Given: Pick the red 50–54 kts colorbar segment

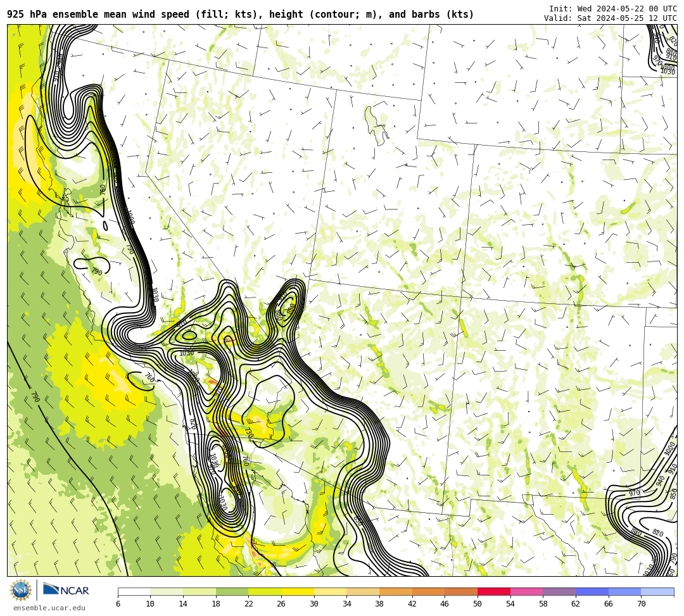Looking at the screenshot, I should point(494,591).
